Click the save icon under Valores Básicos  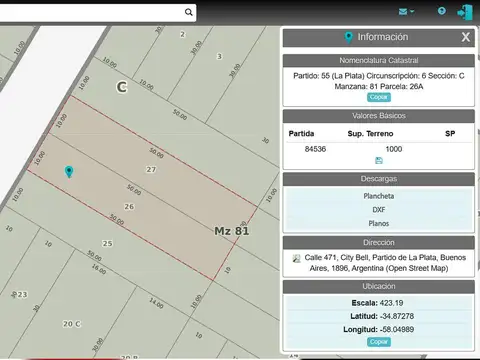pyautogui.click(x=379, y=161)
